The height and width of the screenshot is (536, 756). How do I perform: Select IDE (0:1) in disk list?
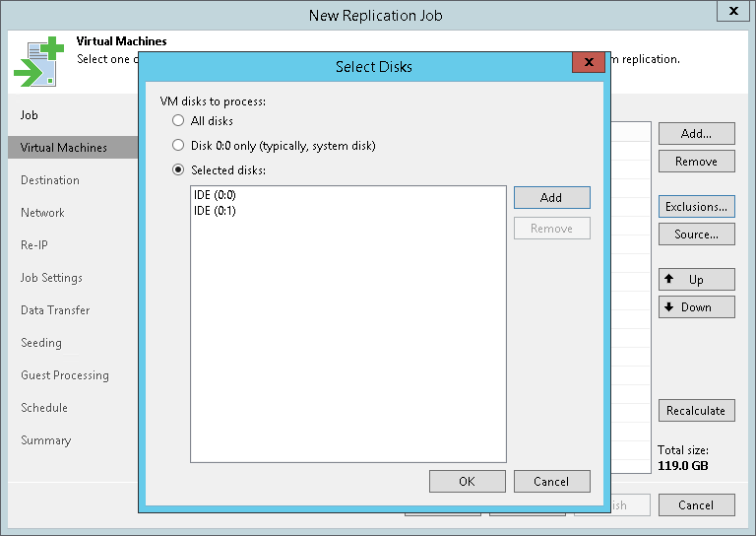pyautogui.click(x=215, y=211)
